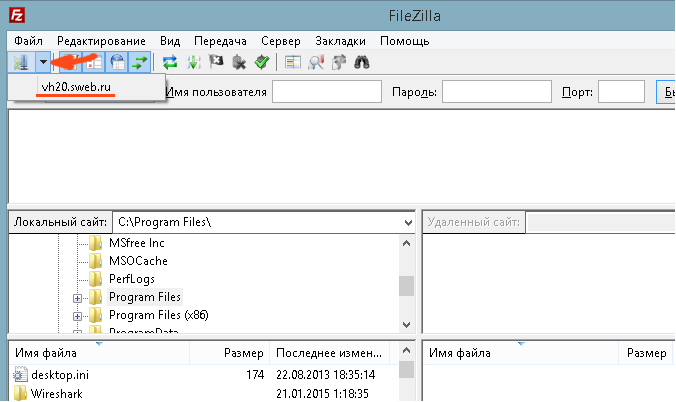Sort local files by Имя файла column
Image resolution: width=676 pixels, height=402 pixels.
(99, 353)
